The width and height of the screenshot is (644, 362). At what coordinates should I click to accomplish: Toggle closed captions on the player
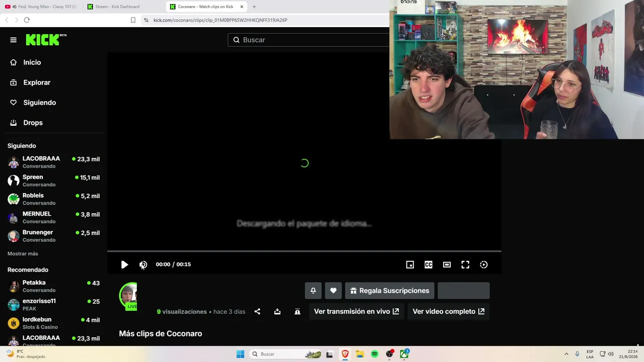point(429,264)
